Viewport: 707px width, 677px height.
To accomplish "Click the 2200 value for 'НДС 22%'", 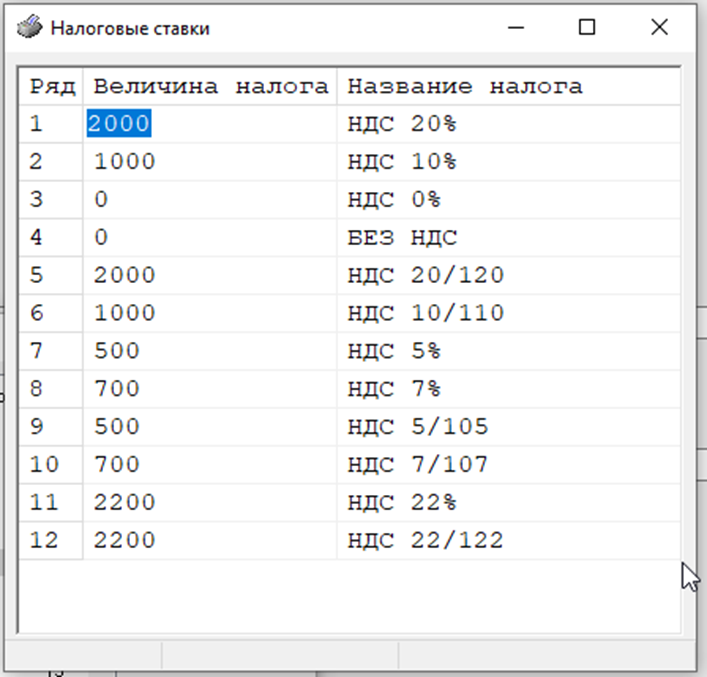I will pyautogui.click(x=125, y=503).
